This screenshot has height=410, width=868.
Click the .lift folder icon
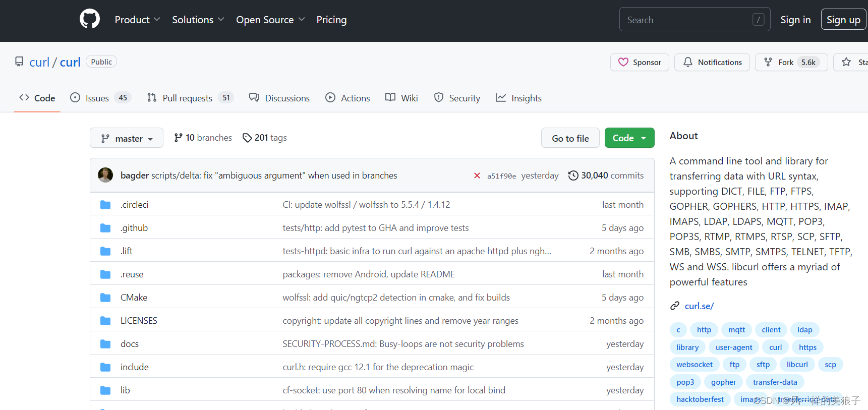click(105, 251)
